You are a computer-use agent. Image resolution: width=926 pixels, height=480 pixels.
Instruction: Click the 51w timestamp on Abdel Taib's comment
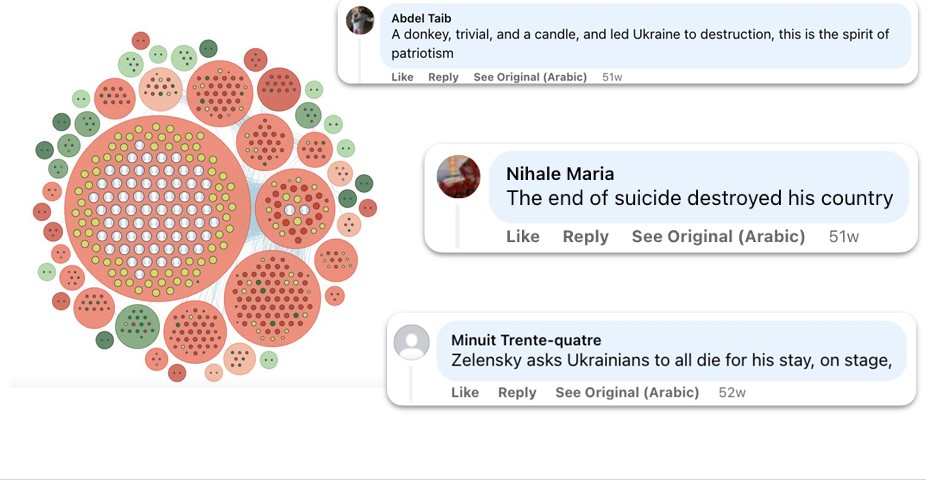[x=612, y=77]
